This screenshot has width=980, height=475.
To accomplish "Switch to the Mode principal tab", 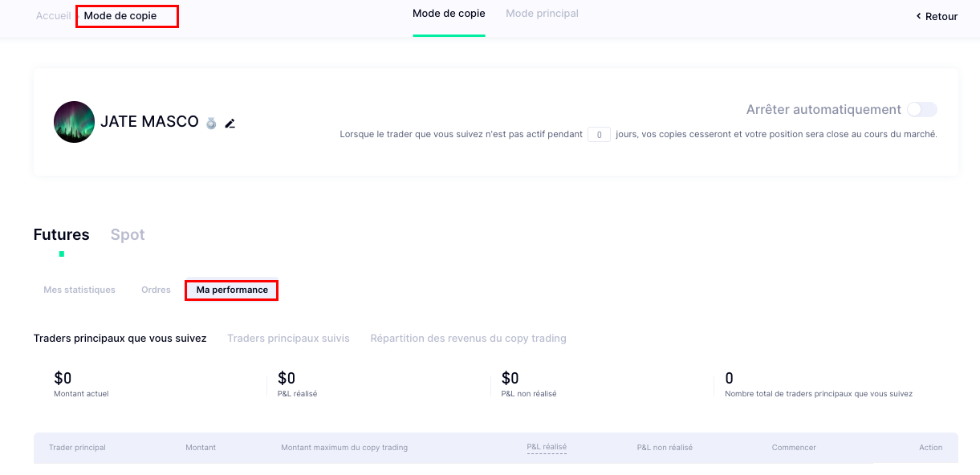I will (542, 14).
